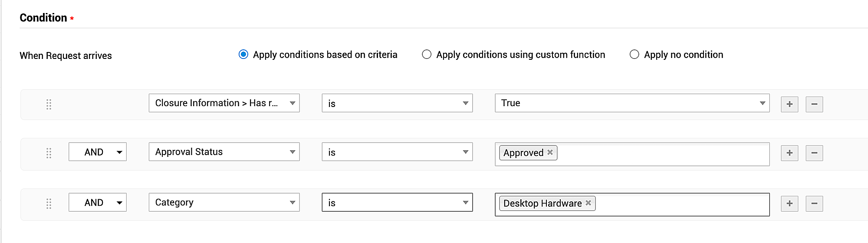Expand the AND operator in the Approval Status row
Screen dimensions: 868x243
pyautogui.click(x=98, y=152)
